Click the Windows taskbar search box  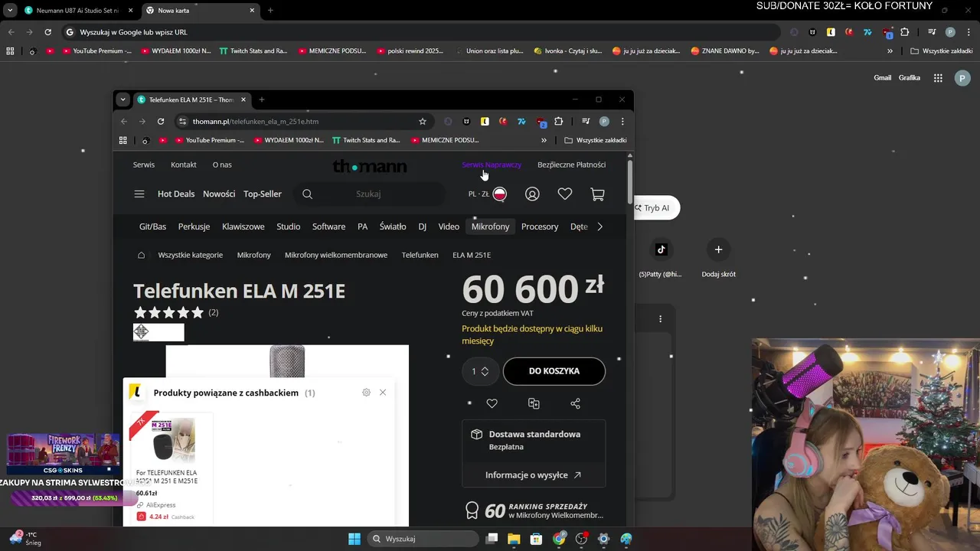coord(423,539)
